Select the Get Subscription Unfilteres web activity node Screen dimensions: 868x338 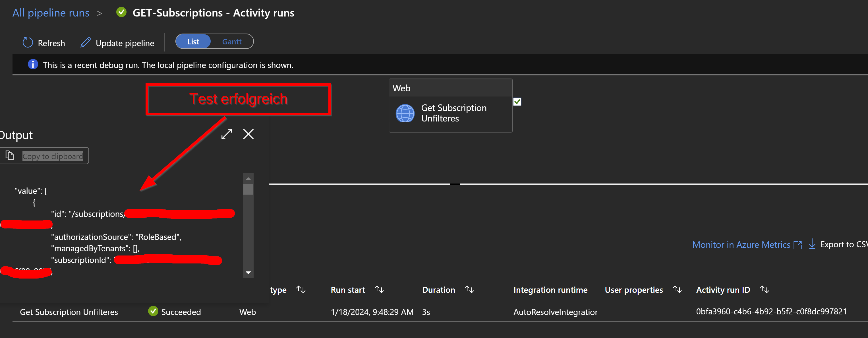pyautogui.click(x=451, y=106)
